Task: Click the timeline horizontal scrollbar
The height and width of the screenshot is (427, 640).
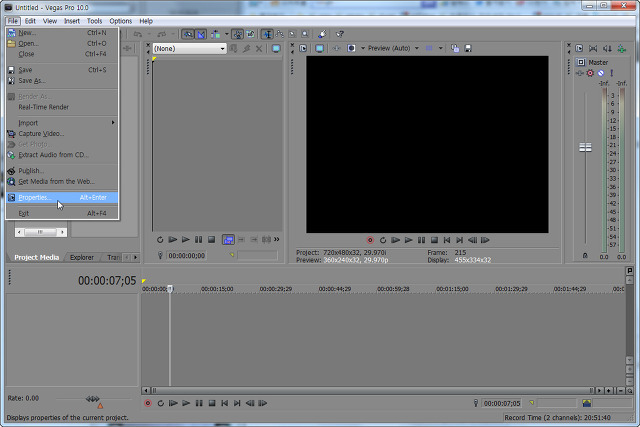Action: tap(372, 391)
